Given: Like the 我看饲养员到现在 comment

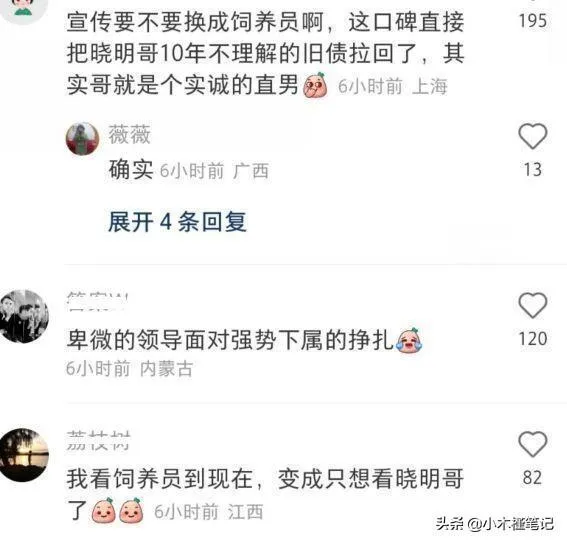Looking at the screenshot, I should (532, 444).
